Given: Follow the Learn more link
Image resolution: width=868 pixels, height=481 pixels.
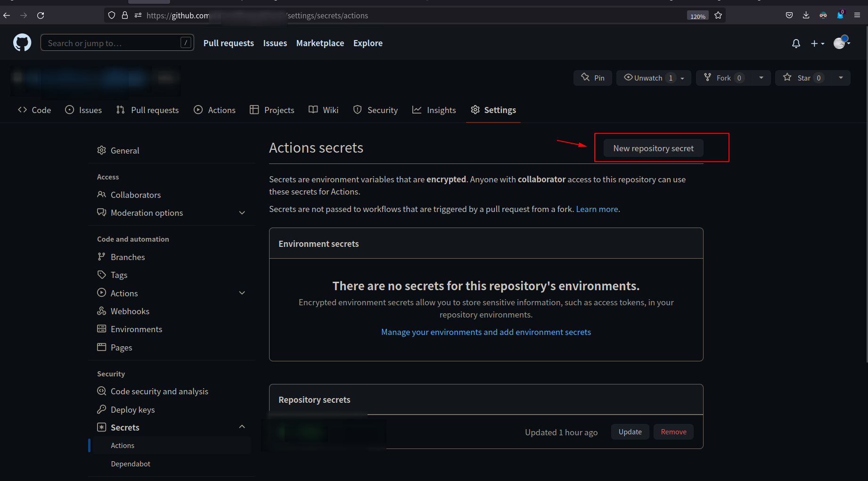Looking at the screenshot, I should click(x=597, y=209).
